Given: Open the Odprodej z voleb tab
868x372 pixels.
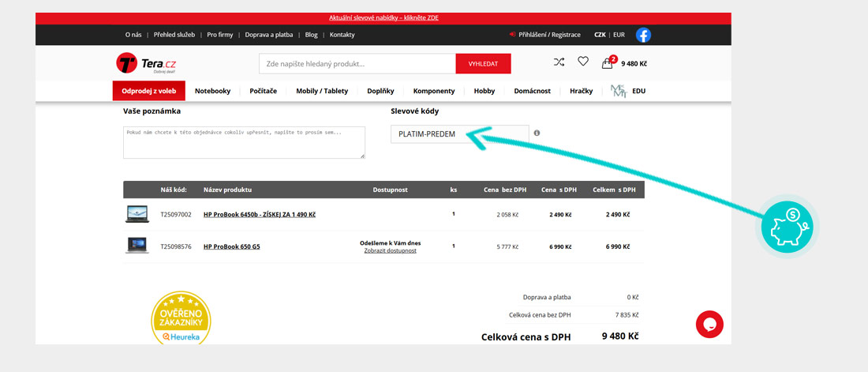Looking at the screenshot, I should (x=148, y=91).
